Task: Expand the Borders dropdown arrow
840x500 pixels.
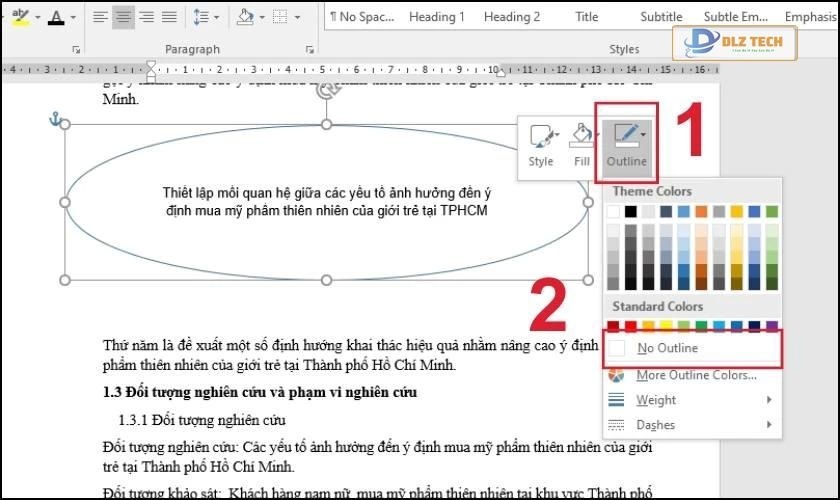Action: click(298, 17)
